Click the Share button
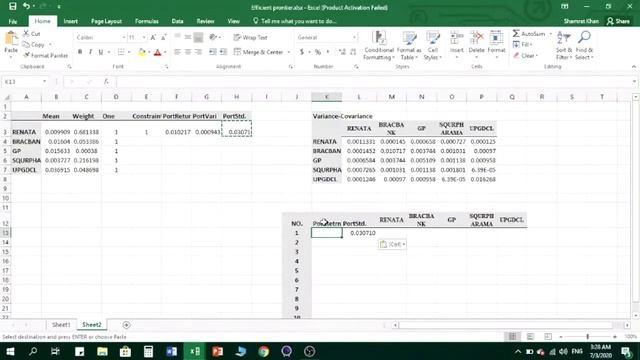This screenshot has height=360, width=640. (618, 21)
